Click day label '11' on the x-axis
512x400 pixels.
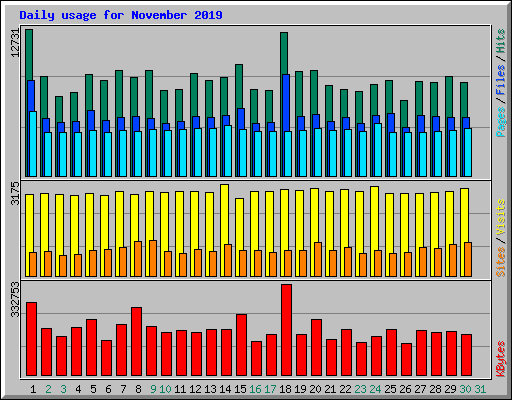(180, 389)
